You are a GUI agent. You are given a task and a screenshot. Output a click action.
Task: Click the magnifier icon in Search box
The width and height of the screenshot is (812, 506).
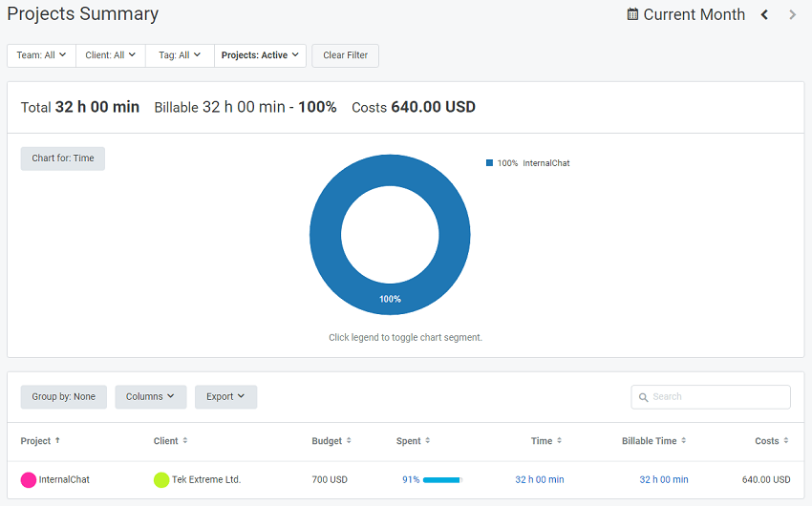[x=644, y=397]
